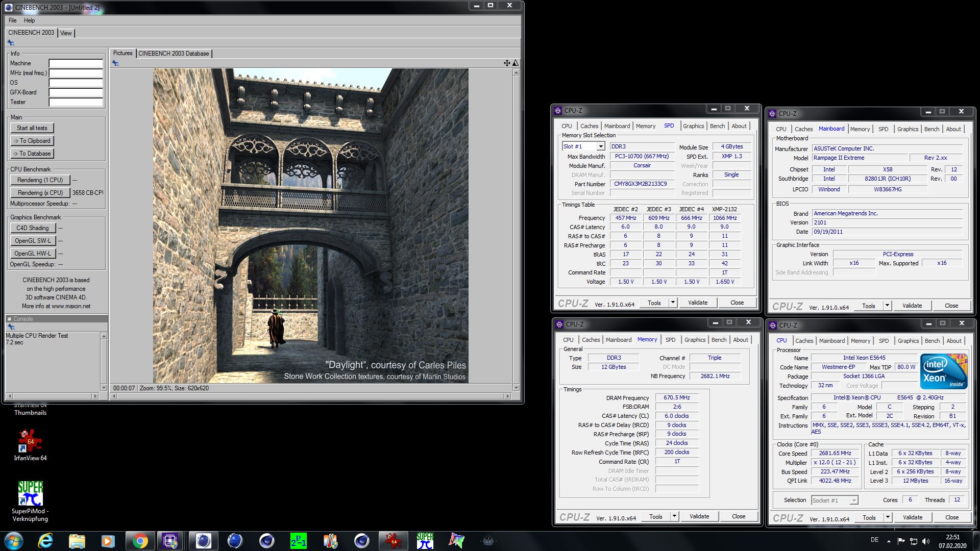Click Start all tests button
Screen dimensions: 980x551
[x=32, y=128]
